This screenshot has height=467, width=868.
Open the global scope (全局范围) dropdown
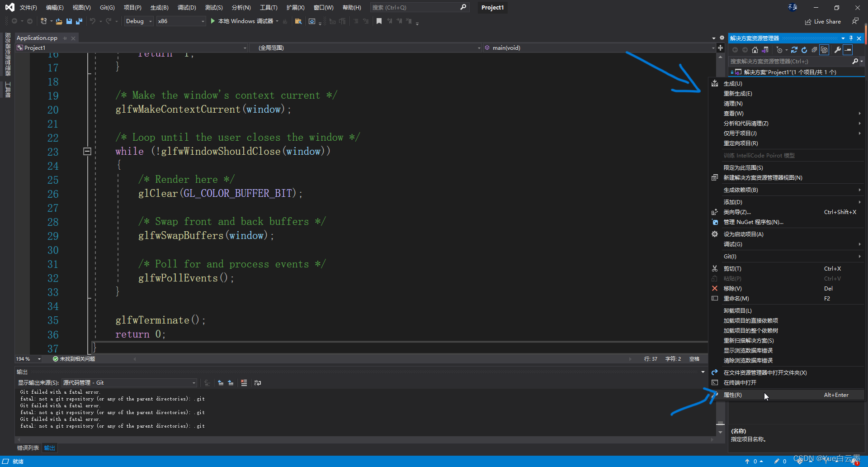coord(366,48)
